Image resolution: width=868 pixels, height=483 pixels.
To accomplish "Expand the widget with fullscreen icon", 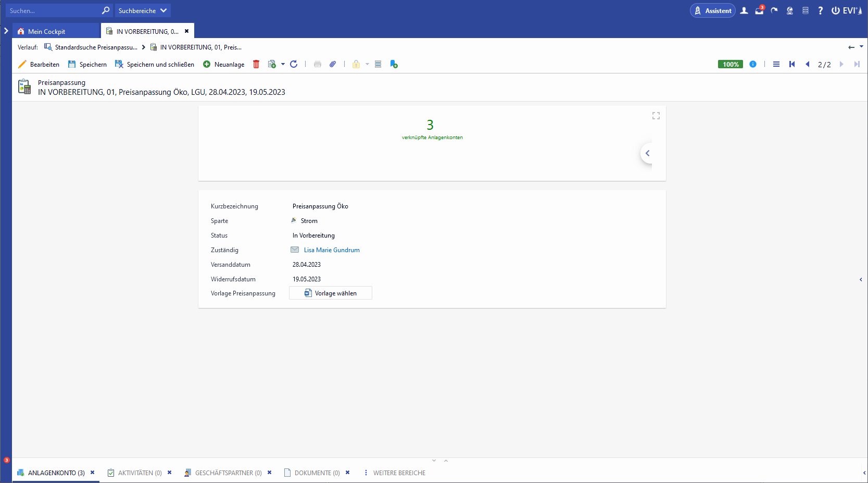I will (656, 116).
